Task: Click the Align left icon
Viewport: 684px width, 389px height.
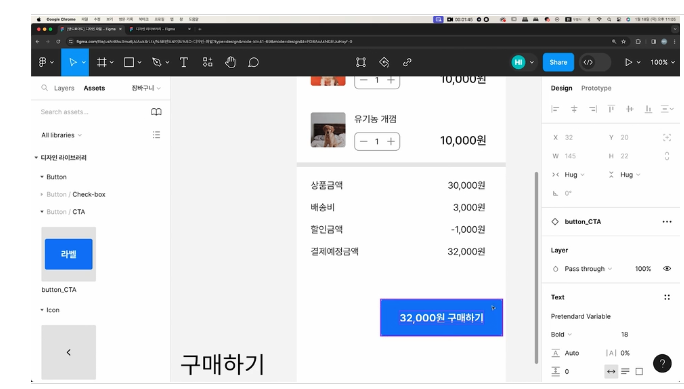Action: click(x=555, y=109)
